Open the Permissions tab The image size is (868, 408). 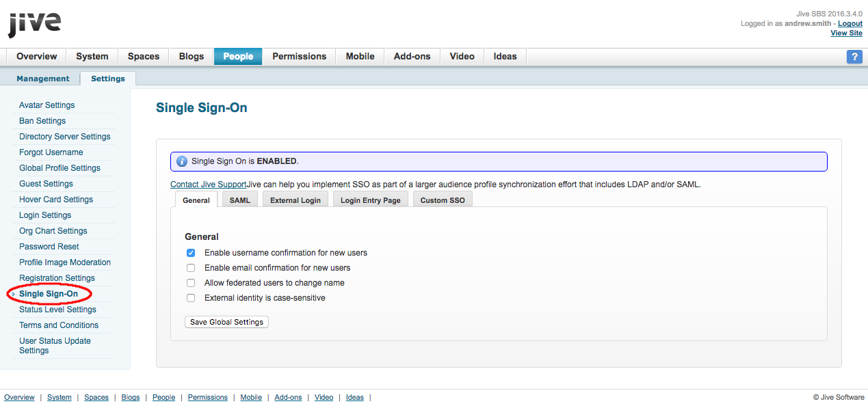[300, 57]
